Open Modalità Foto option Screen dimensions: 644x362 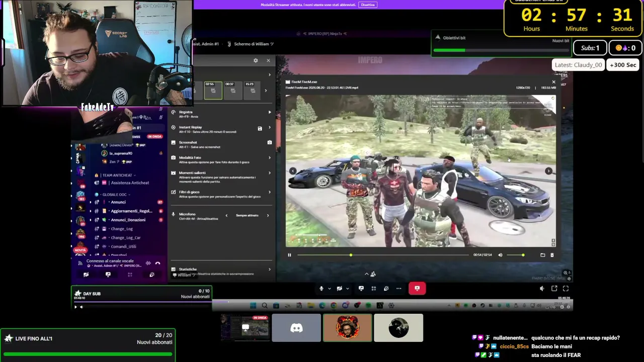[x=221, y=159]
